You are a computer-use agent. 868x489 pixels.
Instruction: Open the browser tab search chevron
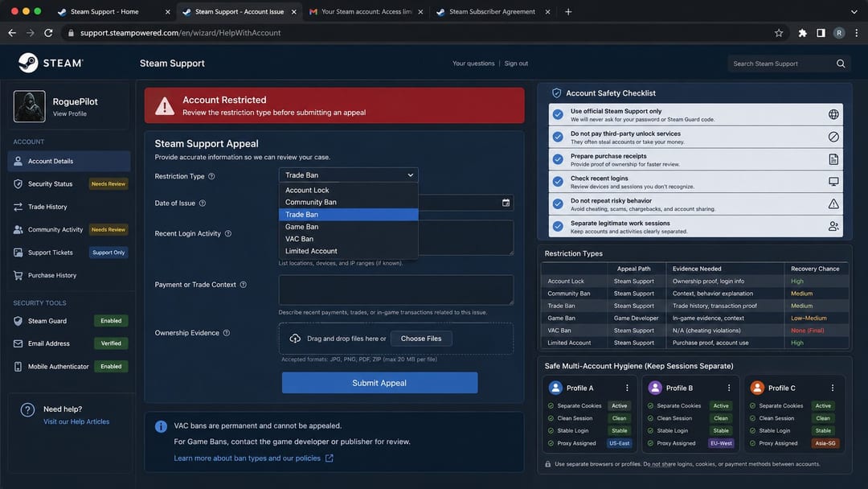[x=854, y=11]
